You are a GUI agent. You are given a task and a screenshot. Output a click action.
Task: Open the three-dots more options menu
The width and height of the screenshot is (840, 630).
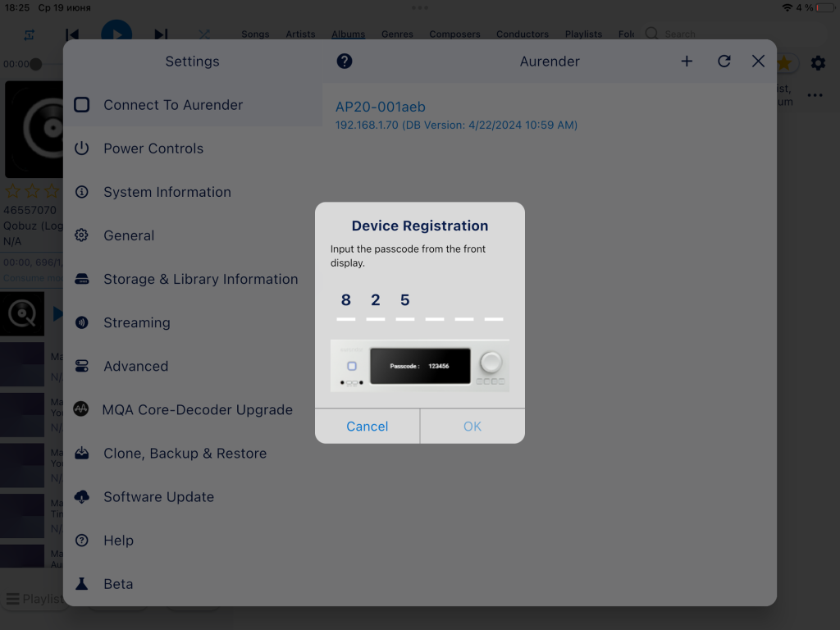815,95
